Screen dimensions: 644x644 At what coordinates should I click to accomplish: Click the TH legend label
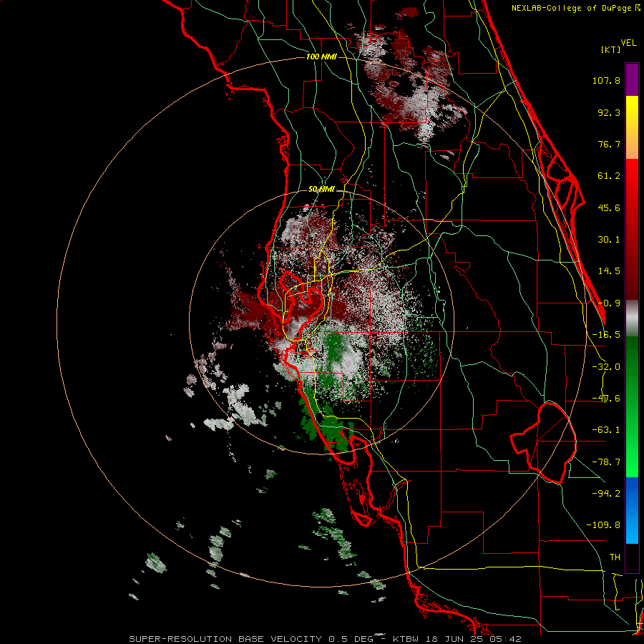[615, 557]
